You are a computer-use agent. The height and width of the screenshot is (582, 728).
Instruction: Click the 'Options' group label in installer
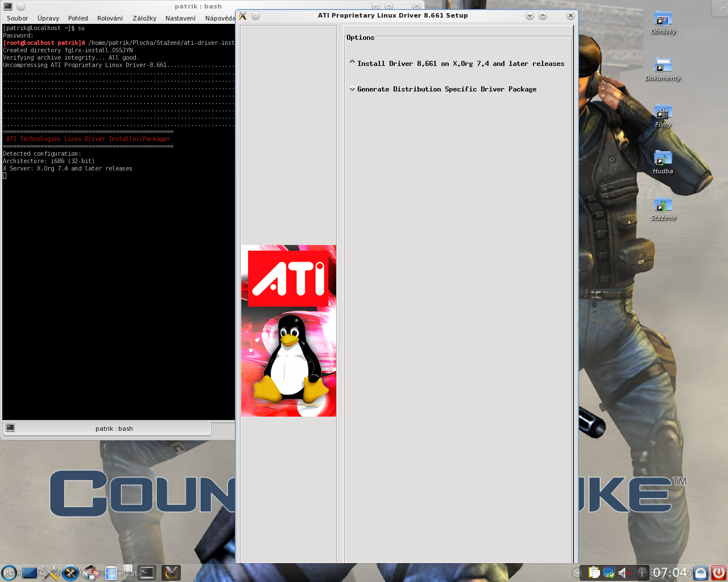[x=361, y=38]
